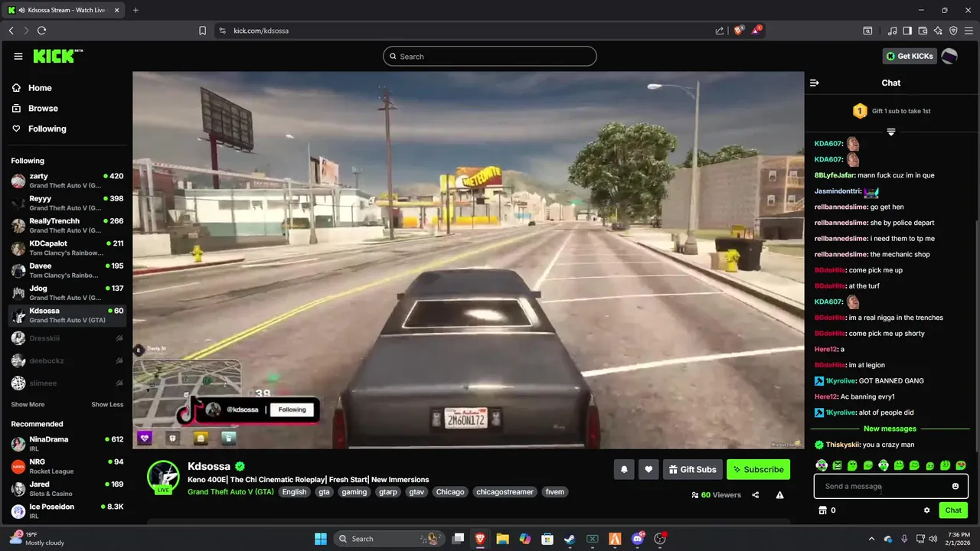Screen dimensions: 980x551
Task: Open the Brave browser main menu
Action: click(968, 31)
